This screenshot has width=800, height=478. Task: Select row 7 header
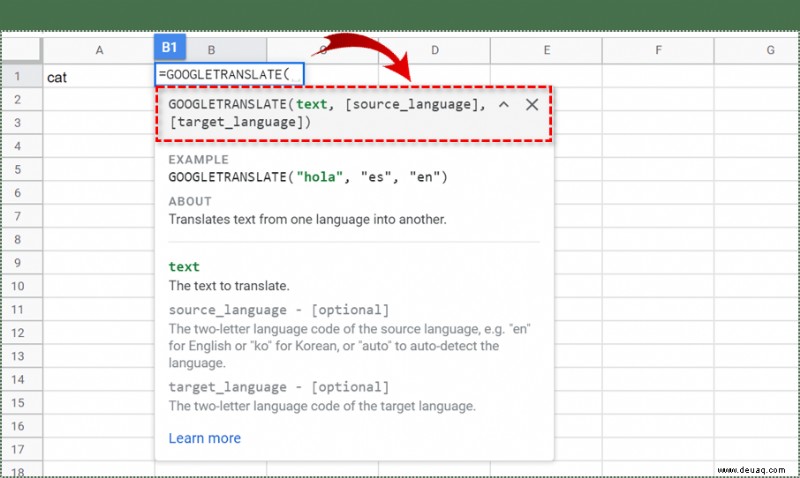[21, 216]
